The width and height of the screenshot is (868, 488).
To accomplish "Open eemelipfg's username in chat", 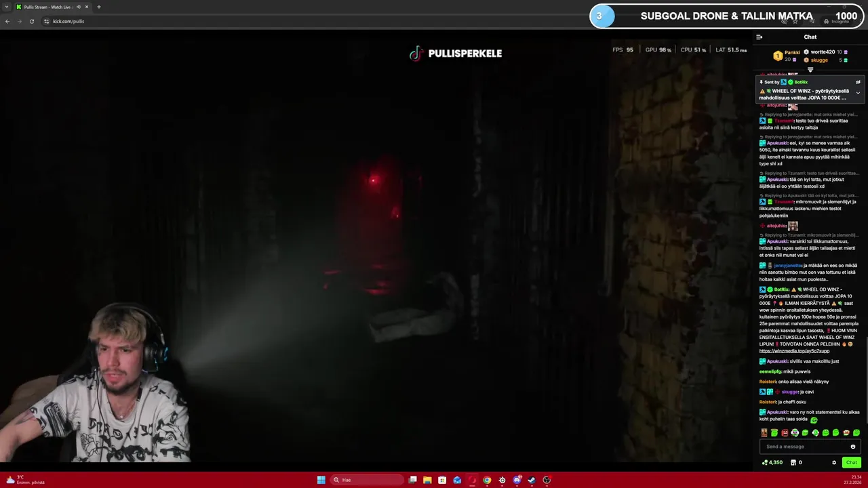I will pyautogui.click(x=770, y=371).
